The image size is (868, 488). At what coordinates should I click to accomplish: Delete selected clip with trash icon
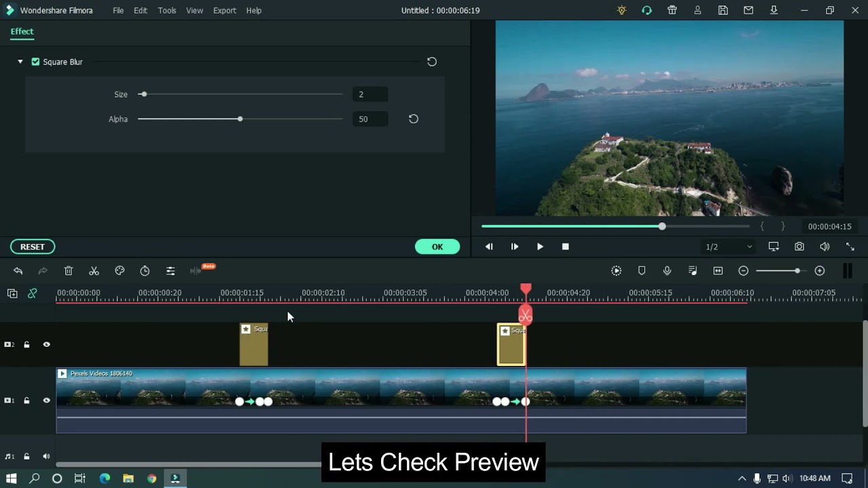point(68,271)
